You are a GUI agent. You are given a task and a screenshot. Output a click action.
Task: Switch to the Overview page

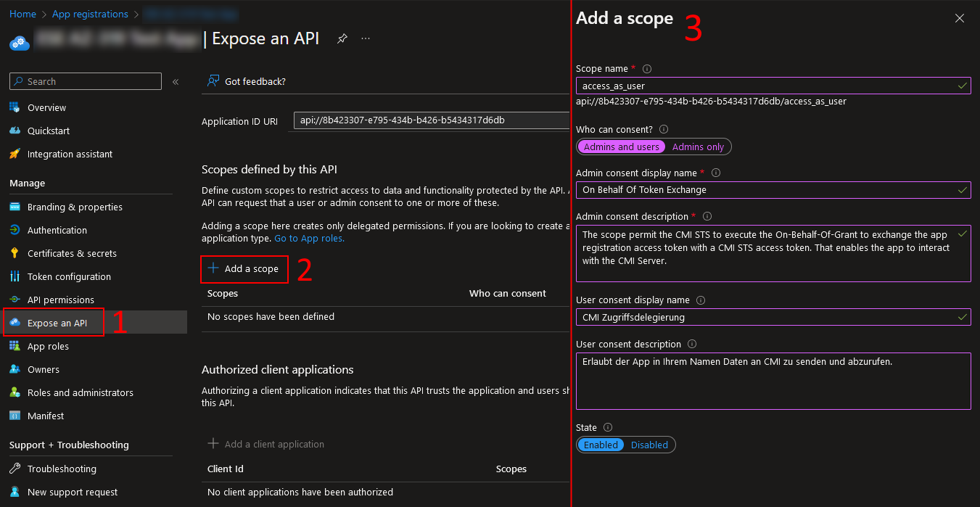click(47, 107)
